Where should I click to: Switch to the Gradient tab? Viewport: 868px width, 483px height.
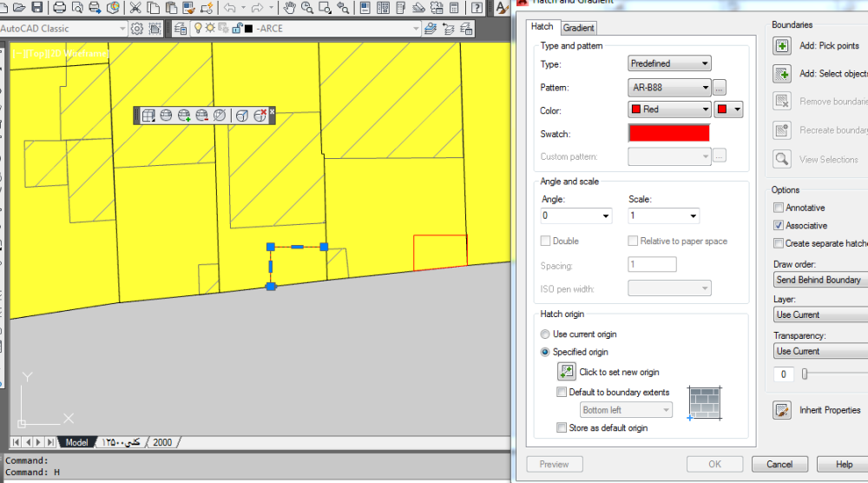click(x=578, y=28)
